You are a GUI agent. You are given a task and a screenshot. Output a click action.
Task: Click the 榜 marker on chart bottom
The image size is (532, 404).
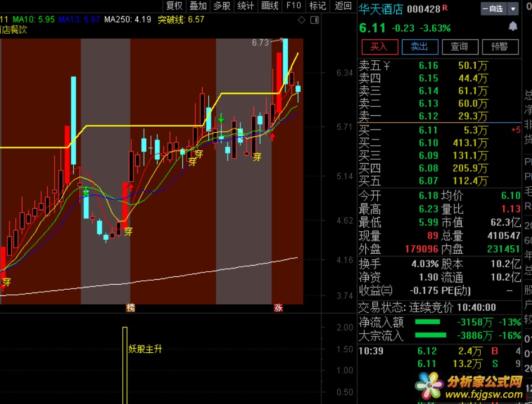click(x=130, y=308)
